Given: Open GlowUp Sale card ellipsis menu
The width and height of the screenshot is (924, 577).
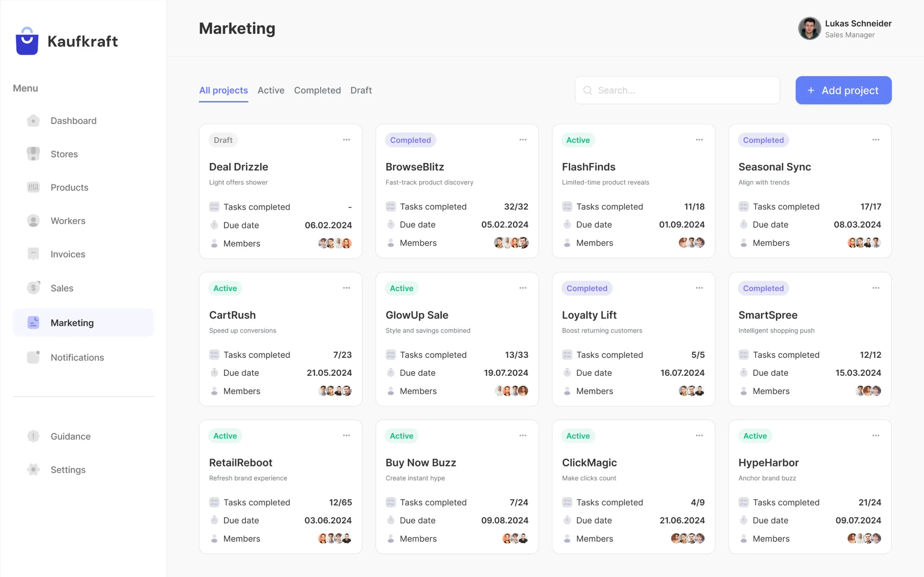Looking at the screenshot, I should (x=523, y=288).
